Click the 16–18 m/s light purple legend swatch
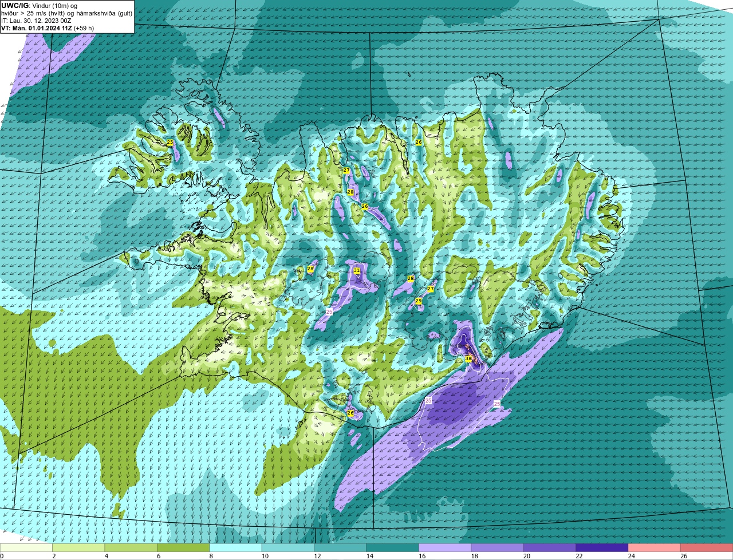 tap(445, 547)
